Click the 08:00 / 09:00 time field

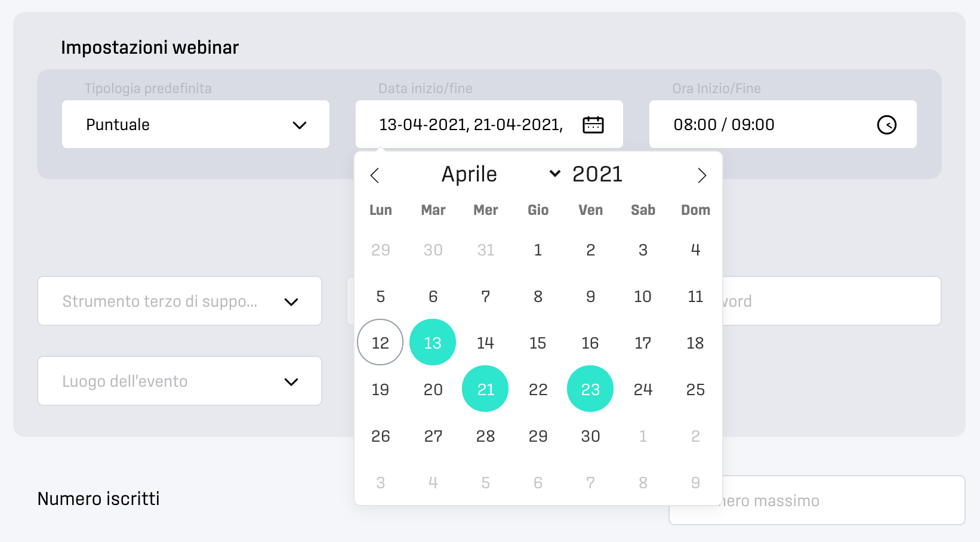click(783, 124)
